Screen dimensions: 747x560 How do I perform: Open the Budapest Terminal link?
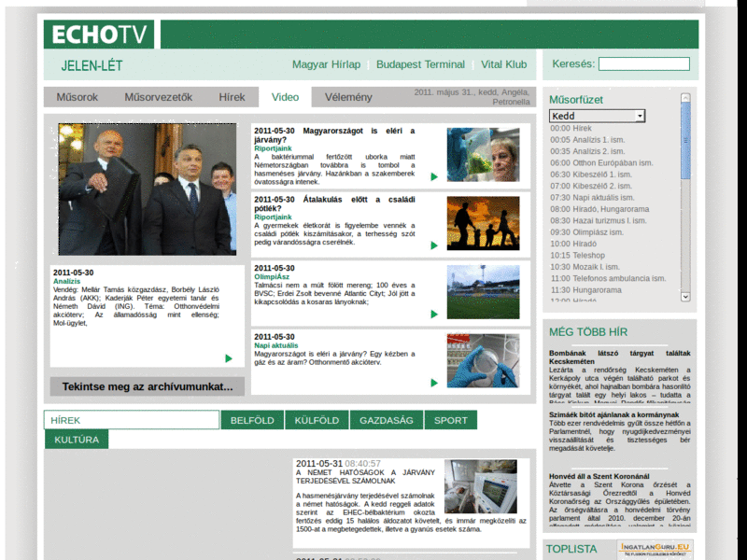click(420, 64)
